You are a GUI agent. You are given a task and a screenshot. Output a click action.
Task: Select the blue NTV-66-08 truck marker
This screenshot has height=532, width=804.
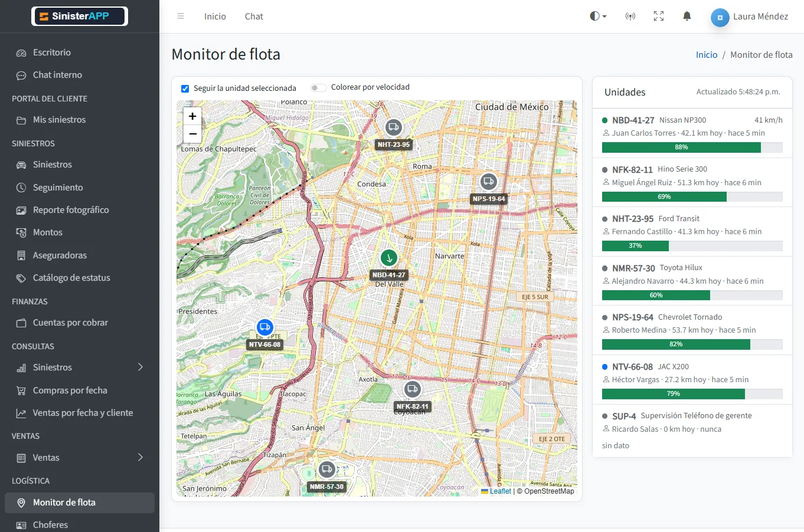pos(265,327)
